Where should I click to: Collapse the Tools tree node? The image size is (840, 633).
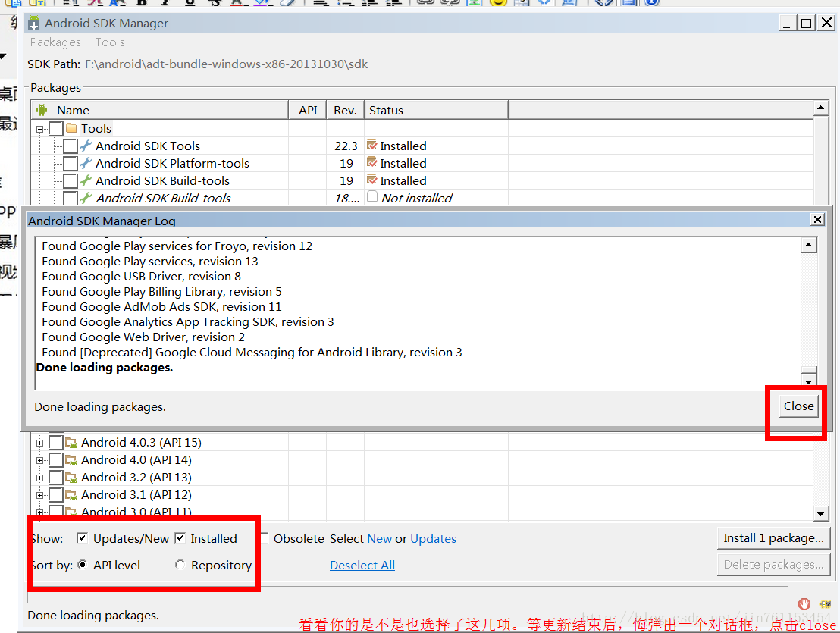click(39, 129)
